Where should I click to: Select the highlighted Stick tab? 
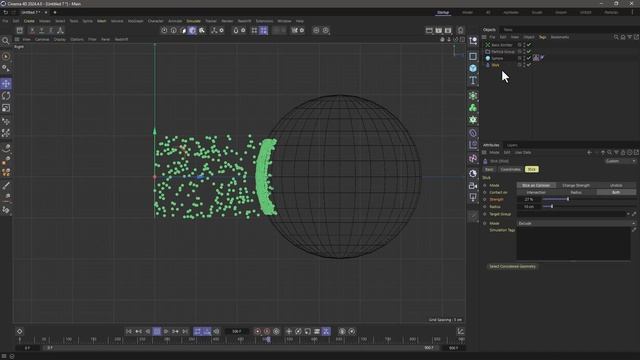531,169
